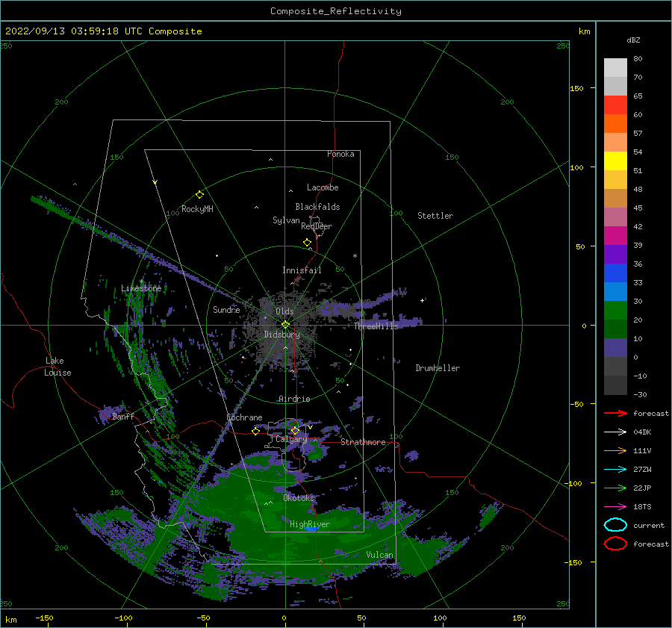Click the orange 111V arrow icon
Viewport: 672px width, 628px height.
tap(615, 450)
